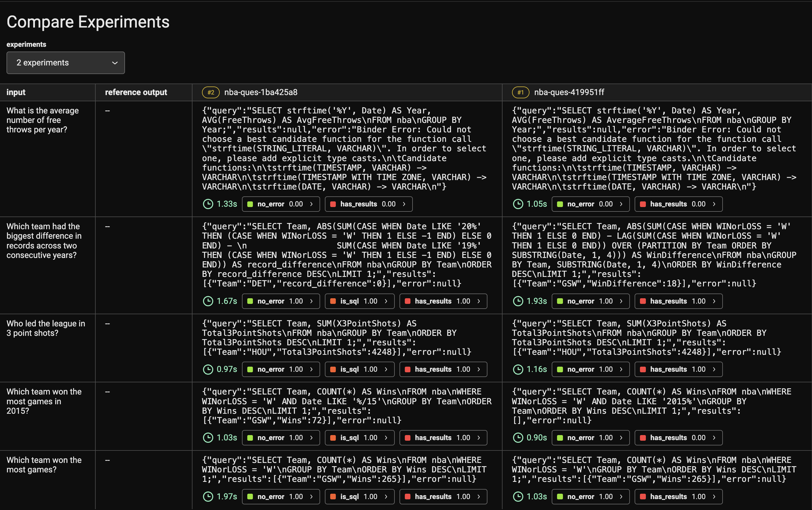Open the nba-ques-419951ff experiment header
Viewport: 812px width, 510px height.
point(569,92)
